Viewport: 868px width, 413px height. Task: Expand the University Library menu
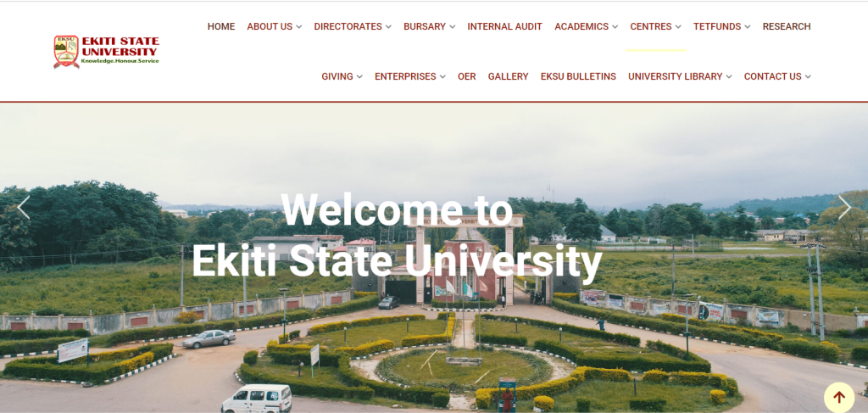680,76
